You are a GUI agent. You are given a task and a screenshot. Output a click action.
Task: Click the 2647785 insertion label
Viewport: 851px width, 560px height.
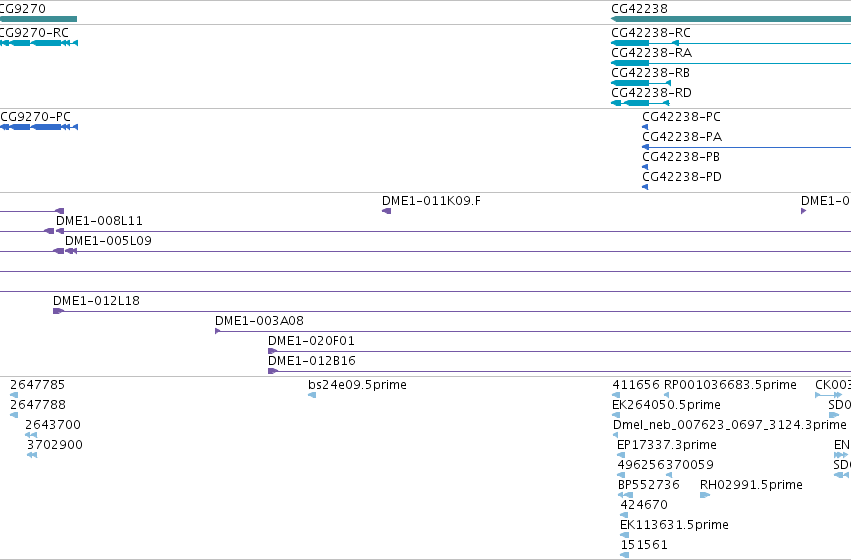[37, 385]
